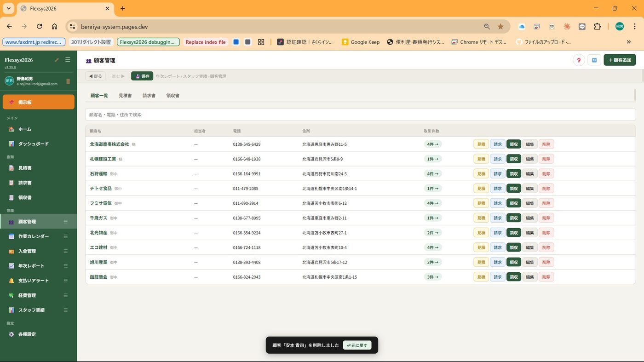Image resolution: width=644 pixels, height=362 pixels.
Task: Click 元に戻す in the deletion toast
Action: pos(357,345)
